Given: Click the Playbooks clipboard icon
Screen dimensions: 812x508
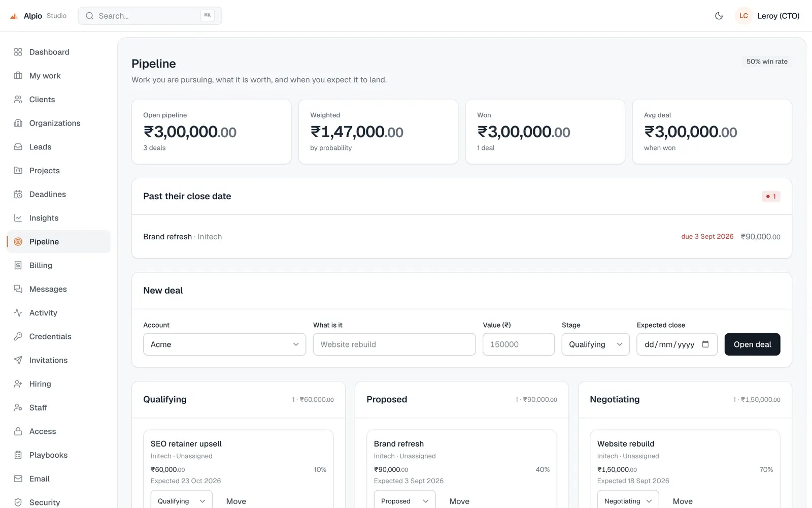Looking at the screenshot, I should click(18, 455).
